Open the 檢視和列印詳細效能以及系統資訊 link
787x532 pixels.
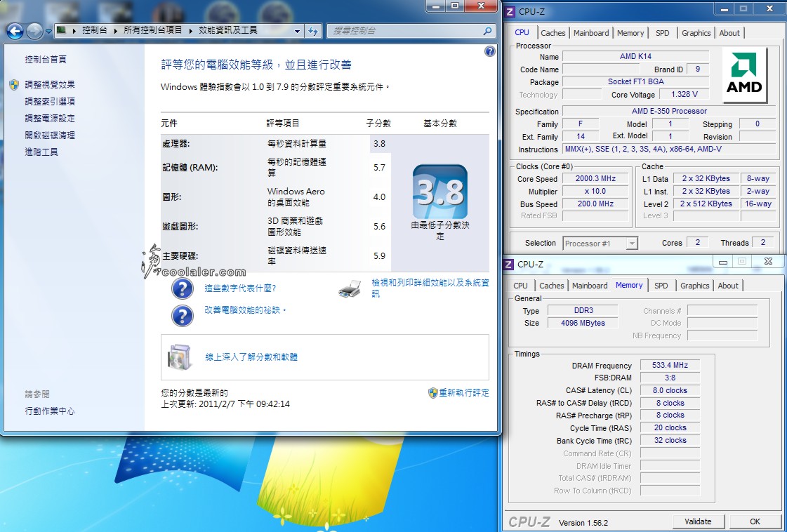pyautogui.click(x=430, y=288)
